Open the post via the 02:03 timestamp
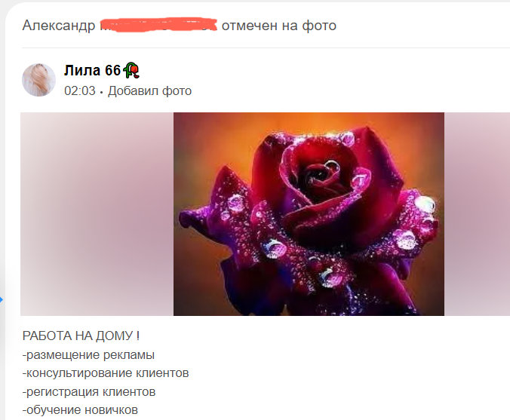Viewport: 510px width, 420px height. [80, 90]
